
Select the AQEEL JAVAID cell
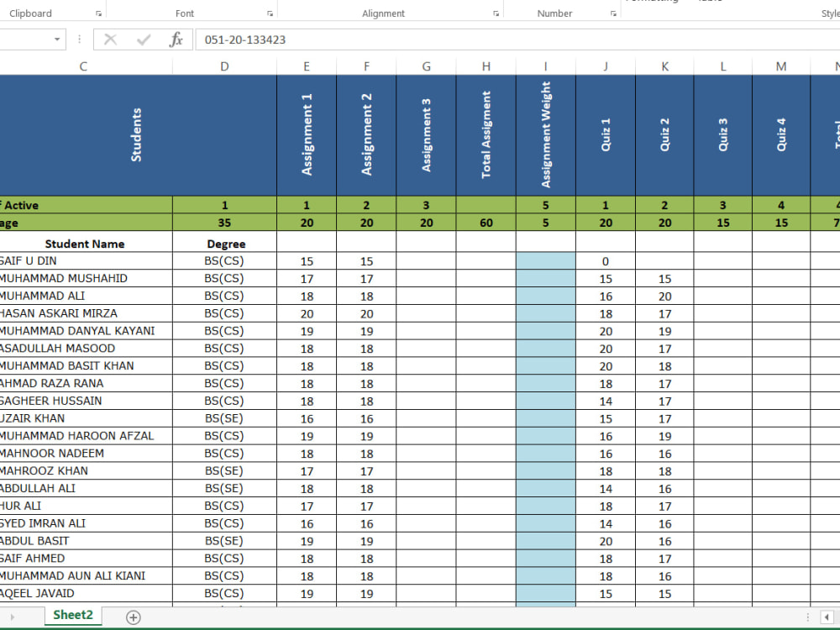pyautogui.click(x=86, y=594)
